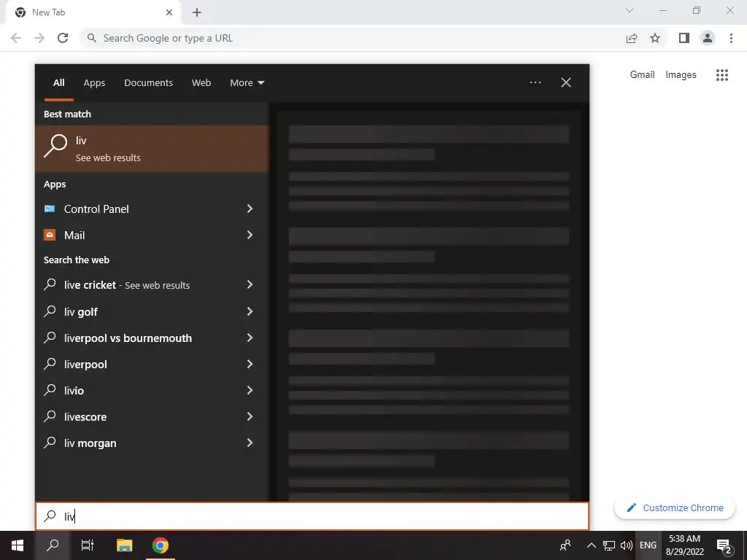This screenshot has height=560, width=747.
Task: Open volume control tray icon
Action: (x=627, y=545)
